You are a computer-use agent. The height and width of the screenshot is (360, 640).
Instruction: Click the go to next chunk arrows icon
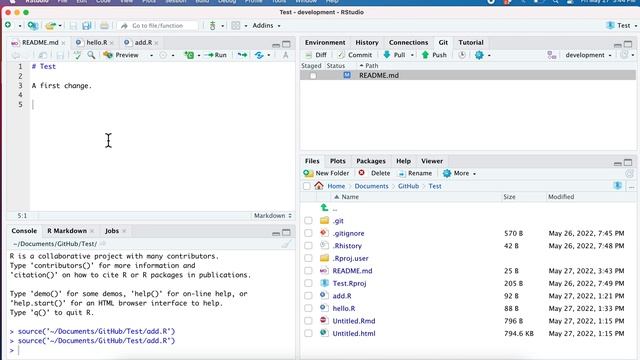coord(242,55)
